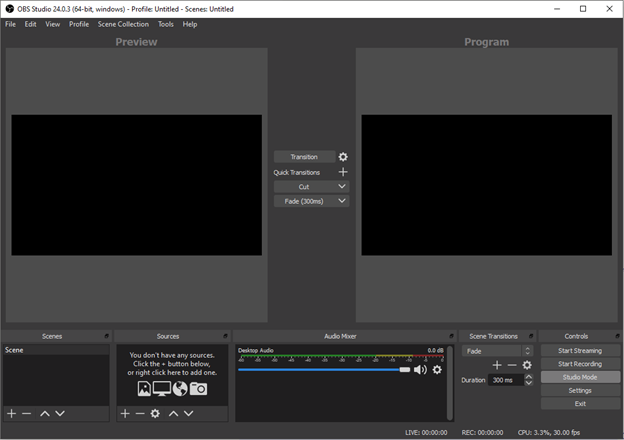Viewport: 624px width, 440px height.
Task: Click Start Streaming
Action: (x=580, y=350)
